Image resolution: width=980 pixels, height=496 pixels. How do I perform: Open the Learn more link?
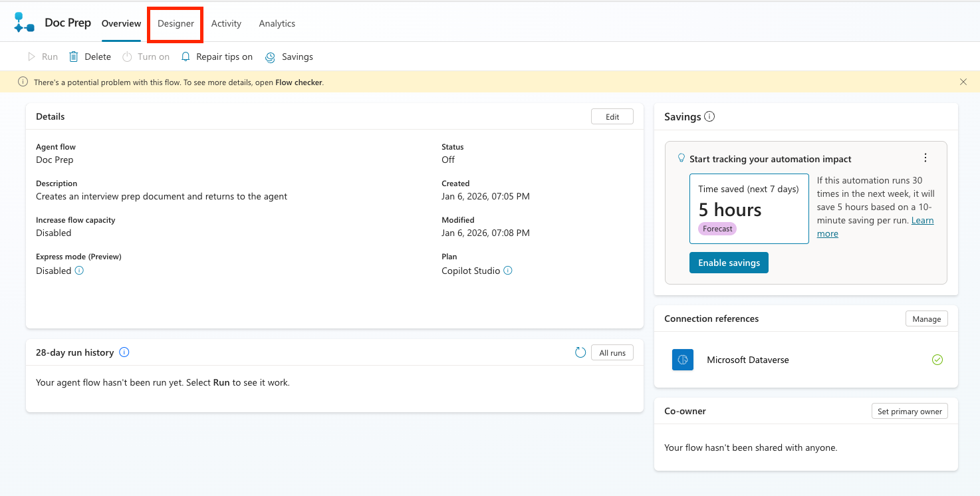[922, 221]
